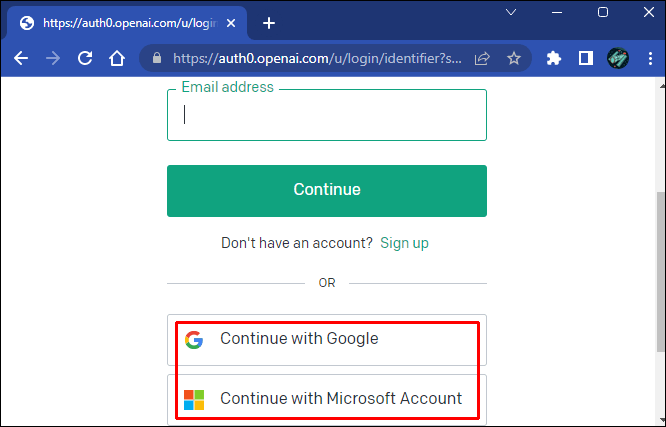Click the forward navigation arrow
666x427 pixels.
coord(52,58)
